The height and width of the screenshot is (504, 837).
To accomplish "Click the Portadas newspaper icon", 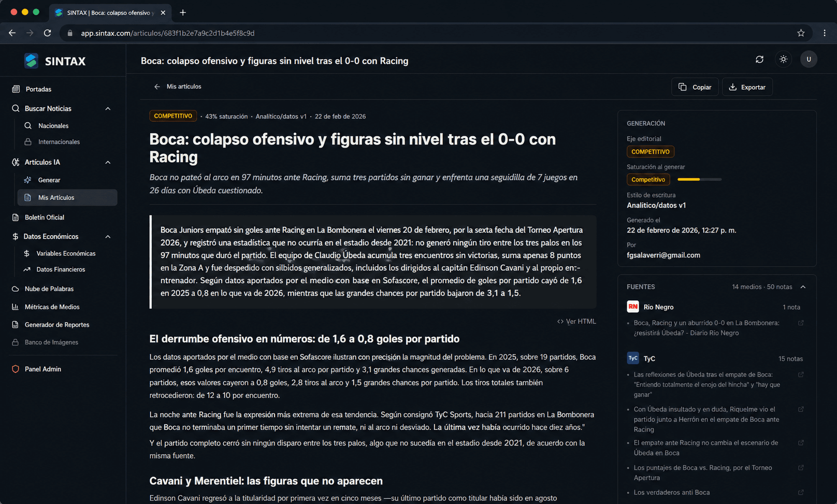I will point(16,89).
